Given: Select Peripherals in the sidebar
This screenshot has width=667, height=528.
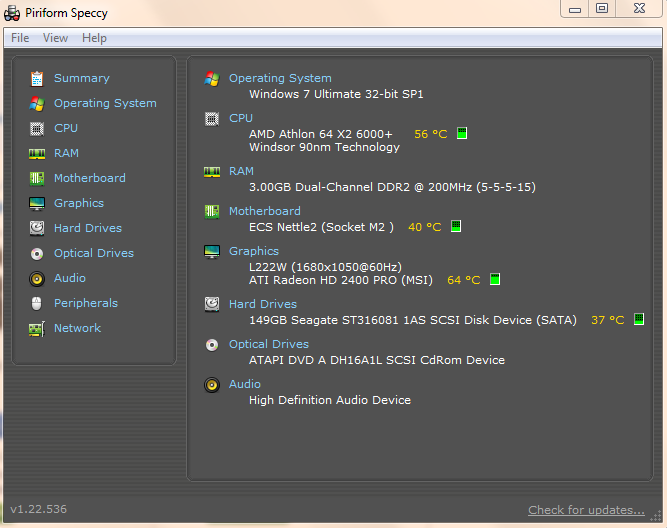Looking at the screenshot, I should 86,303.
